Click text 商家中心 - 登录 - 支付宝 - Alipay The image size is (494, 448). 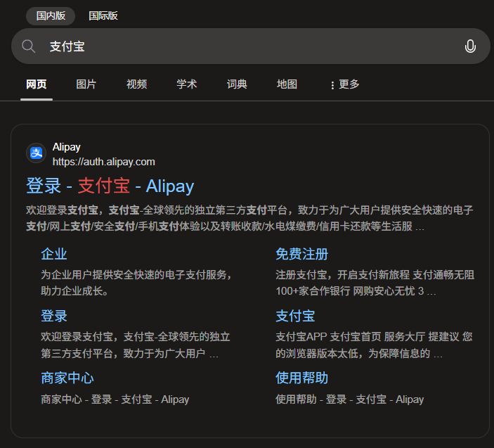coord(115,399)
